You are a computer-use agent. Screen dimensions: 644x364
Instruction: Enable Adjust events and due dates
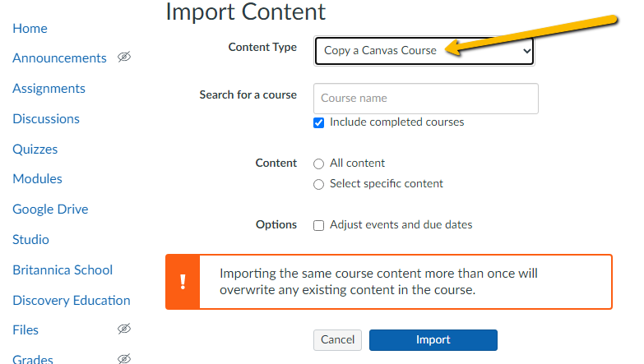pyautogui.click(x=319, y=225)
